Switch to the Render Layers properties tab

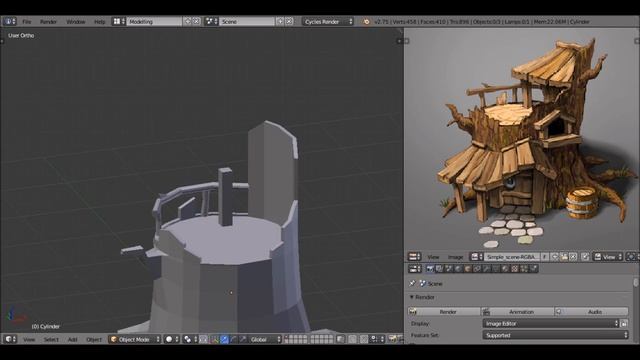tap(439, 269)
